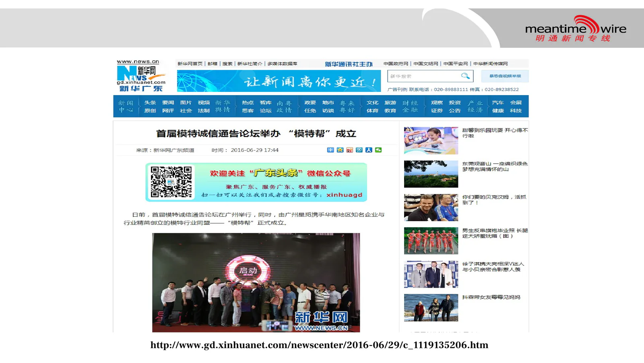644x363 pixels.
Task: Open the 中国平安网 link
Action: [456, 64]
